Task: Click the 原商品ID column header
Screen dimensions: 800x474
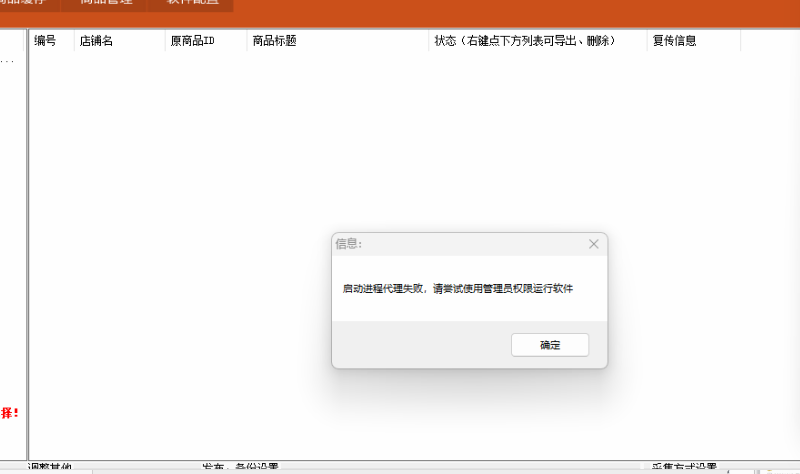Action: click(193, 41)
